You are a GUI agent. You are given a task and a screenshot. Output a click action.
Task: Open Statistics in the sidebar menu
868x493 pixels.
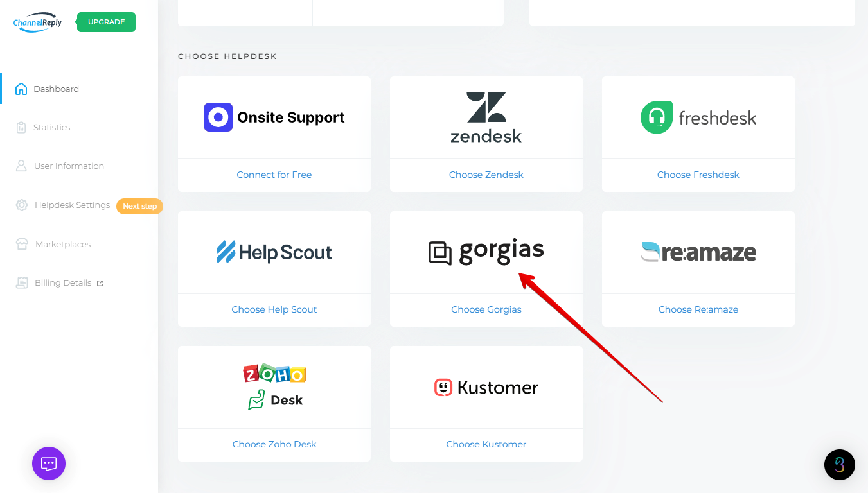pos(51,127)
